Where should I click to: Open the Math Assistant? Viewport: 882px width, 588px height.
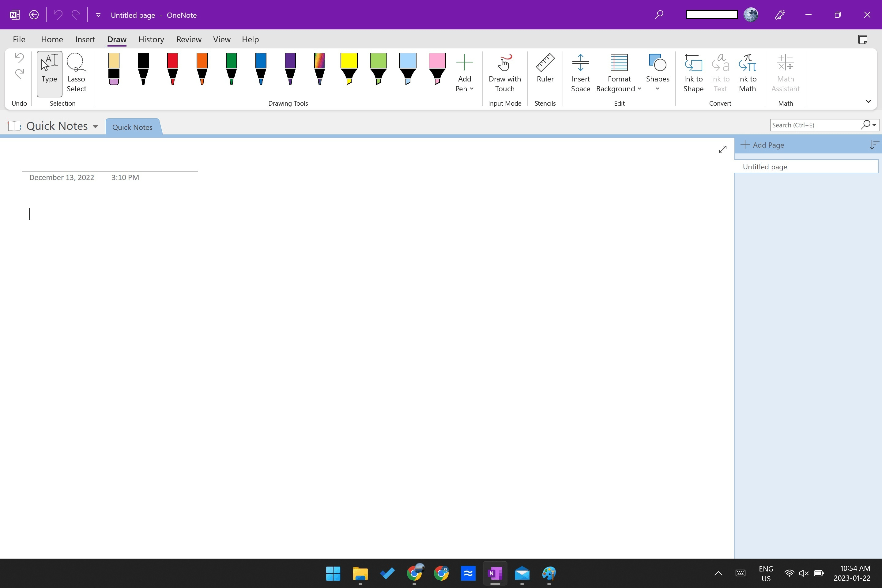pos(785,73)
